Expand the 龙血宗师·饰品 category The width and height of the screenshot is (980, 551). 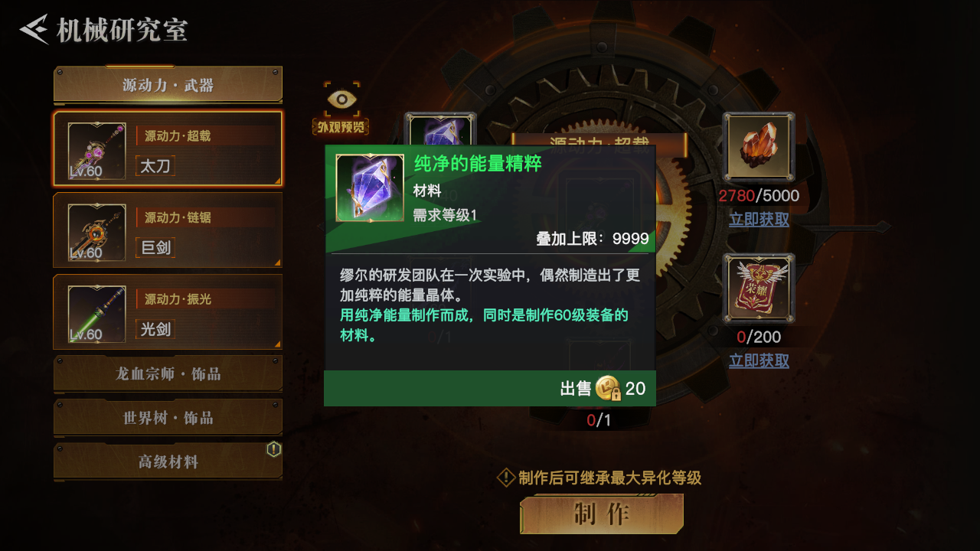(168, 373)
